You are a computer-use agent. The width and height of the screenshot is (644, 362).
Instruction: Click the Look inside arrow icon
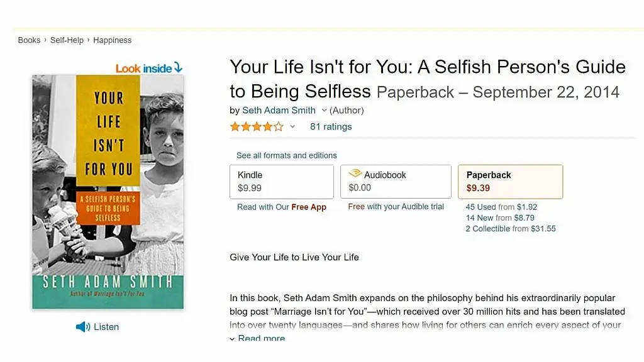click(x=178, y=67)
